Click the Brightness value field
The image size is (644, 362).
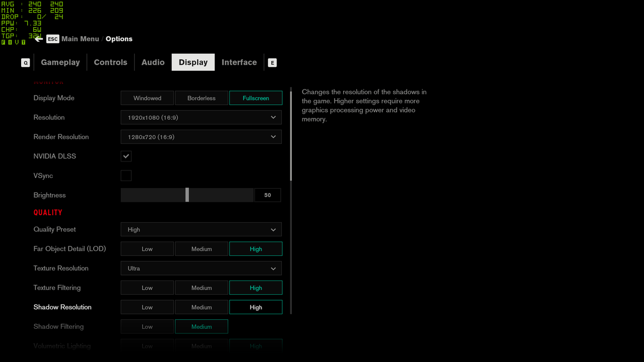(268, 195)
